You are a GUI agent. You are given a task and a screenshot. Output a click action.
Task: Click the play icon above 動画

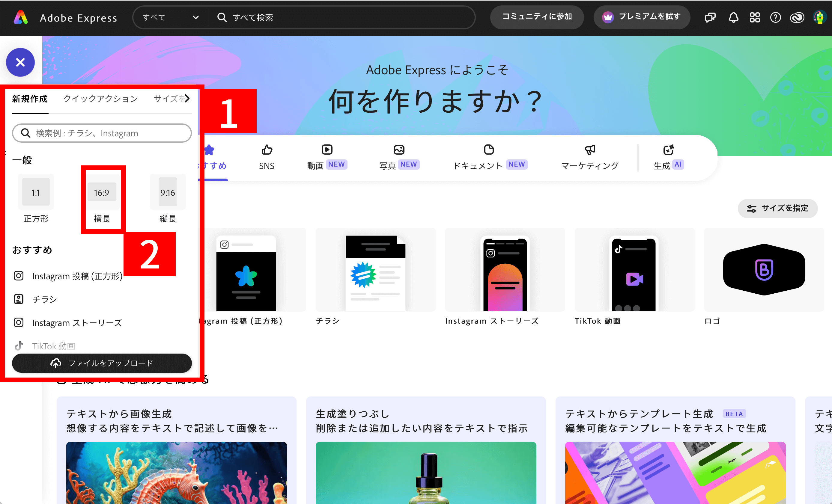327,149
